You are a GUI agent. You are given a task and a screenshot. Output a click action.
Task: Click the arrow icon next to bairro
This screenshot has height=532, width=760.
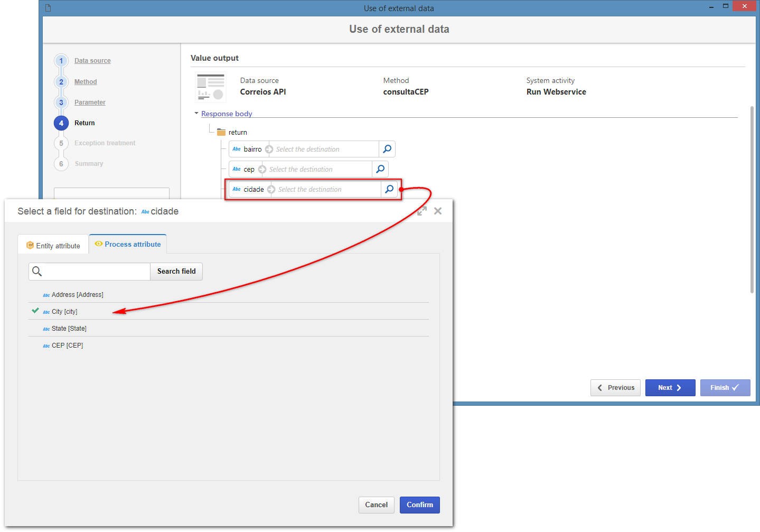click(269, 149)
